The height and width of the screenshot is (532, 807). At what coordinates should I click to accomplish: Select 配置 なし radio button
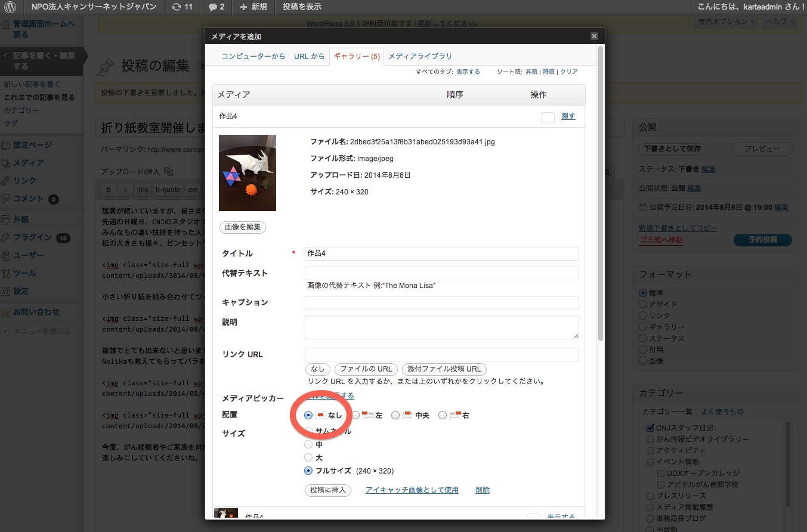coord(308,415)
